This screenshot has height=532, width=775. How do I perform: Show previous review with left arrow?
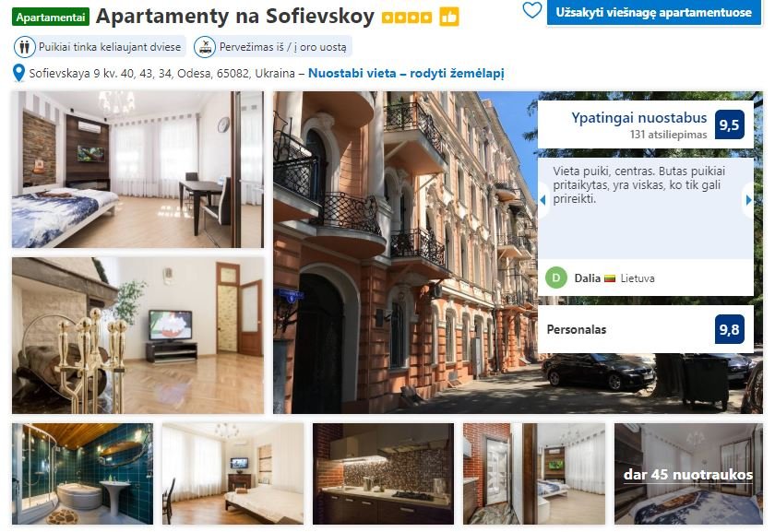(x=542, y=200)
